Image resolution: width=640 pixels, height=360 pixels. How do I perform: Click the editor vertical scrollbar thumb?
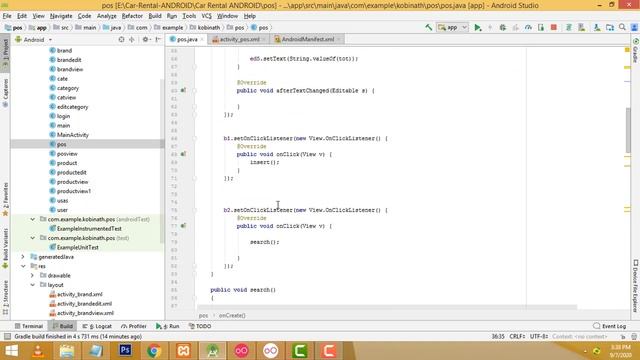pyautogui.click(x=628, y=131)
